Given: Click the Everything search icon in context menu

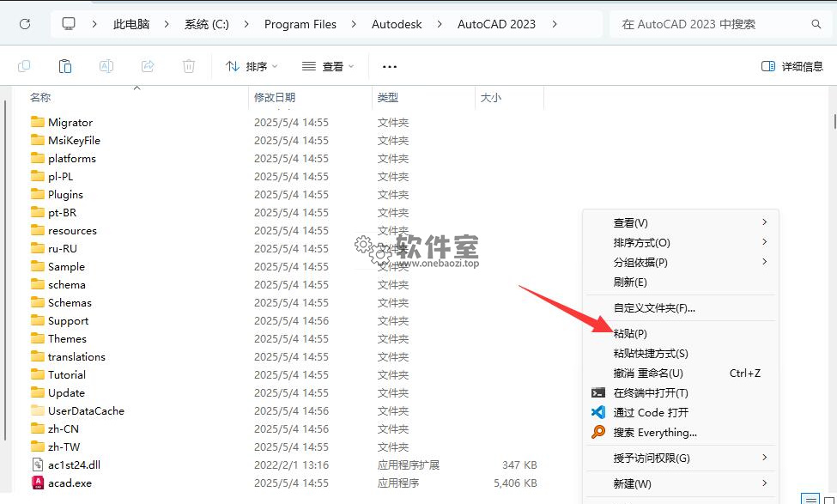Looking at the screenshot, I should pos(597,432).
